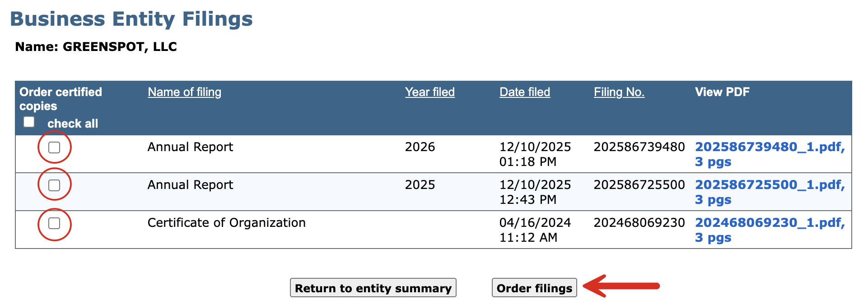The width and height of the screenshot is (868, 304).
Task: Select checkbox for the 2025 Annual Report
Action: coord(54,185)
